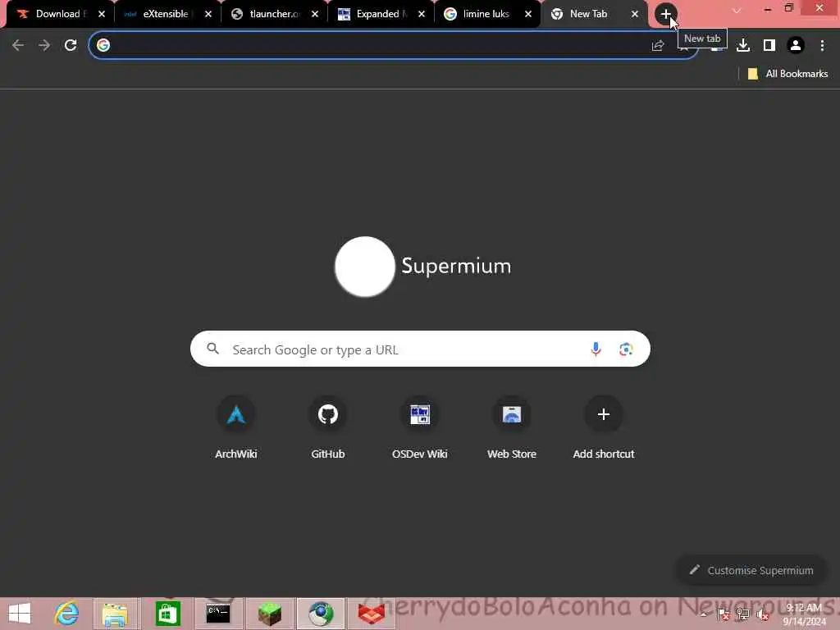
Task: Open the Action Center flag icon
Action: click(x=723, y=614)
